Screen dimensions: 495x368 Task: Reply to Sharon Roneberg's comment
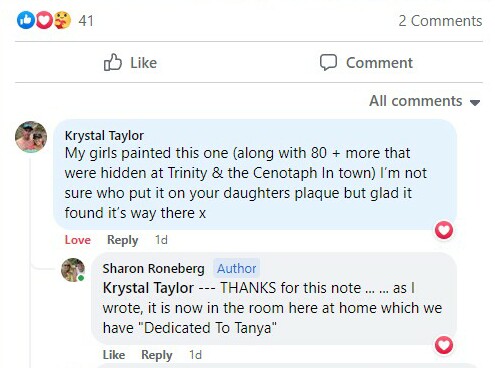[157, 355]
